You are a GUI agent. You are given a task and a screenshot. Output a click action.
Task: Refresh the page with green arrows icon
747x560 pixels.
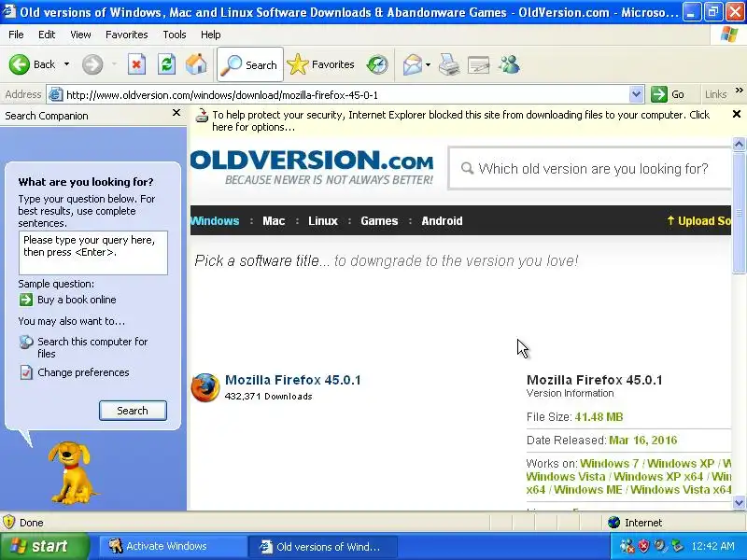pos(167,64)
